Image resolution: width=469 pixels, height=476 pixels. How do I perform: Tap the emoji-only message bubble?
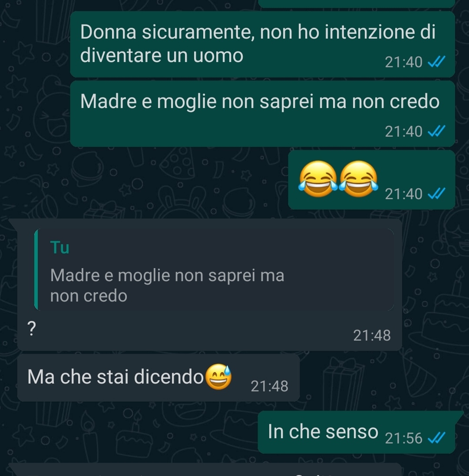pos(371,180)
